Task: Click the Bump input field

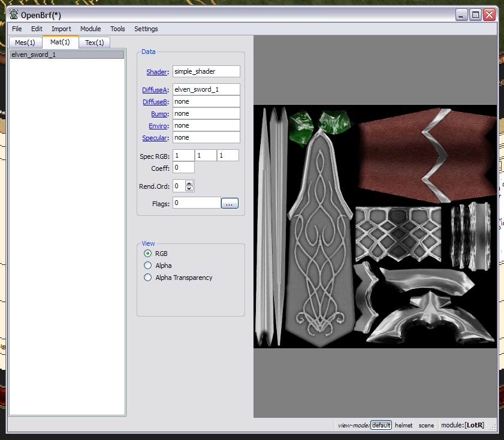Action: tap(206, 113)
